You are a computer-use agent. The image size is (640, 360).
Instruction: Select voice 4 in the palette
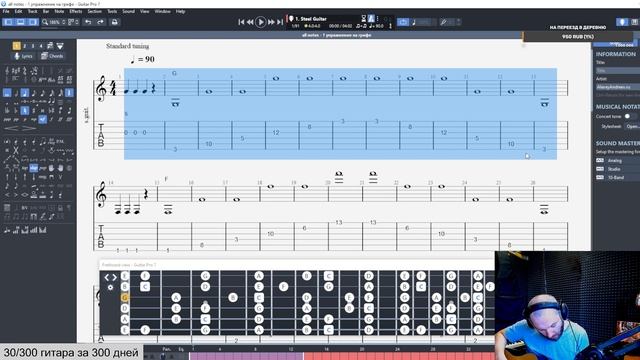41,46
